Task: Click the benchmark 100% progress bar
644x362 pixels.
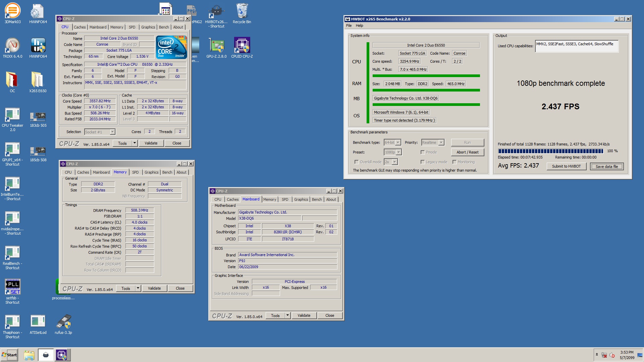Action: point(551,151)
